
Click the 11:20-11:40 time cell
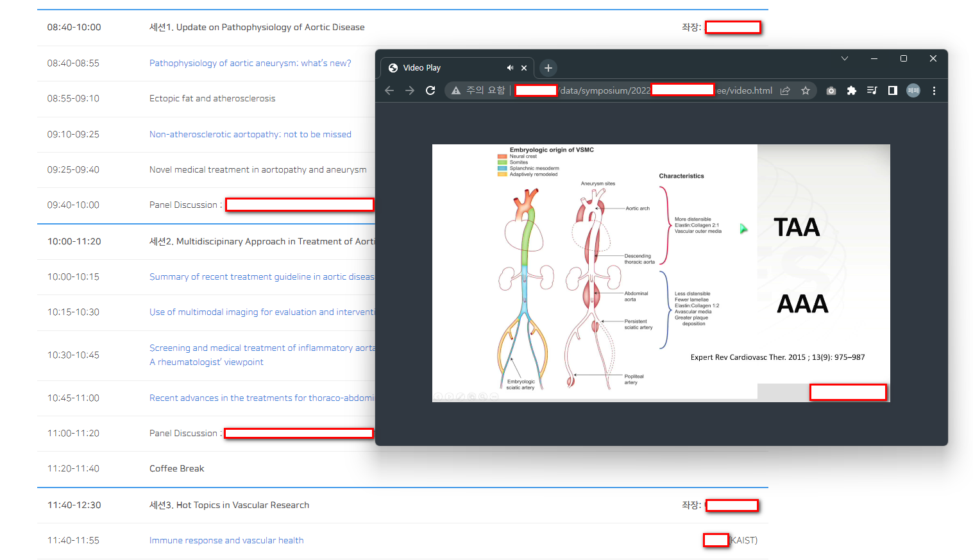click(73, 468)
